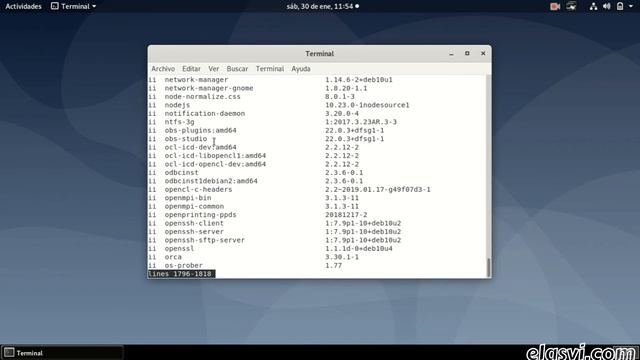Click the Terminal window title bar

point(320,53)
